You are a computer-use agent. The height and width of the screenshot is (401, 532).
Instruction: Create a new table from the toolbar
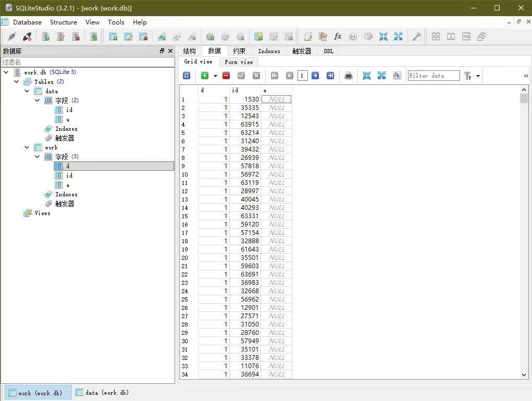pos(113,36)
